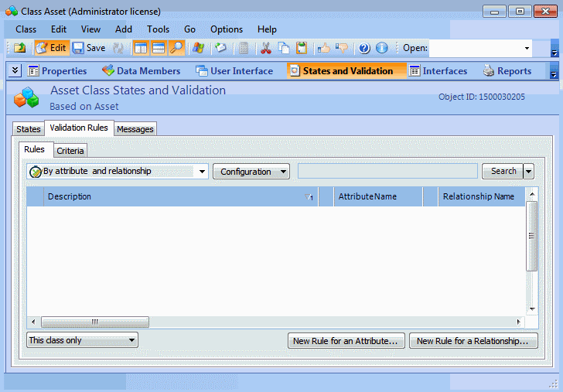Open the 'This class only' dropdown

tap(82, 340)
